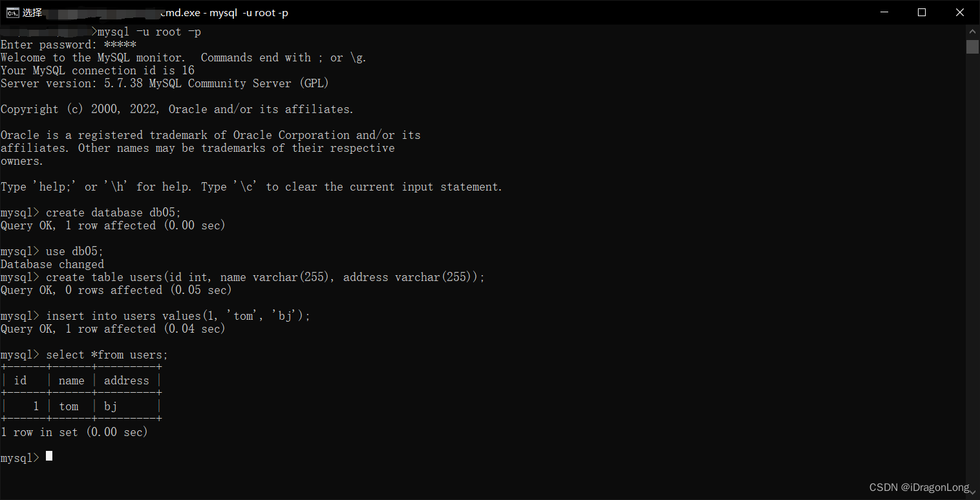Click the vertical scrollbar up arrow
The height and width of the screenshot is (500, 980).
click(973, 31)
